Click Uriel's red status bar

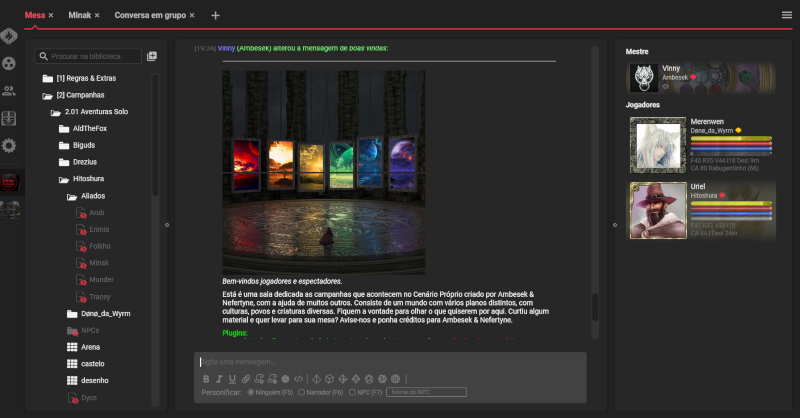pos(731,209)
